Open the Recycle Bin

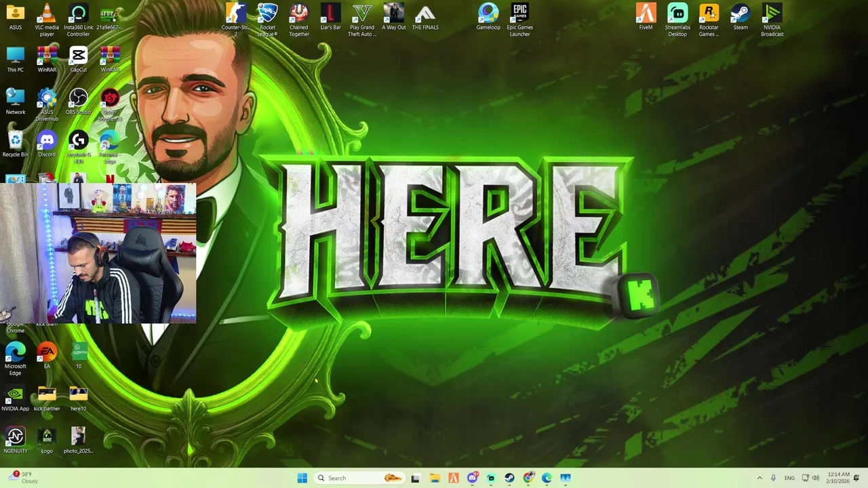(x=15, y=144)
